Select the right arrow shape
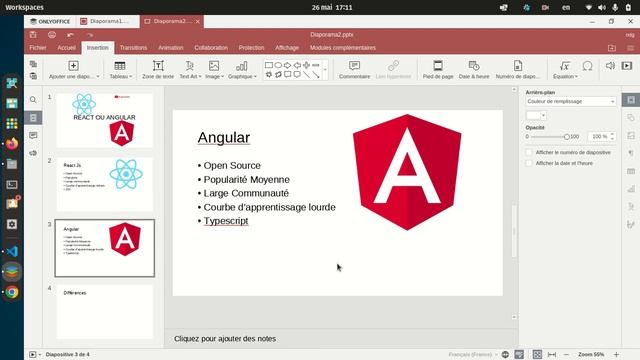The height and width of the screenshot is (360, 640). pyautogui.click(x=287, y=65)
